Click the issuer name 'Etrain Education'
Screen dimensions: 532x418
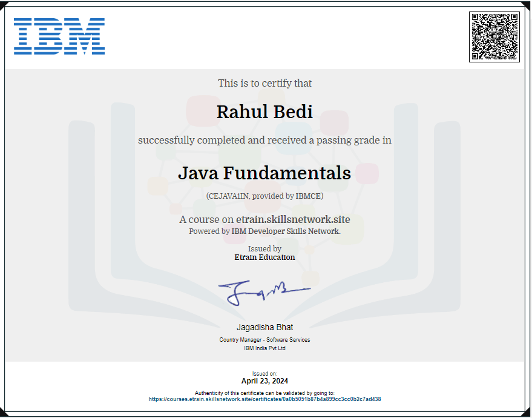[x=264, y=257]
